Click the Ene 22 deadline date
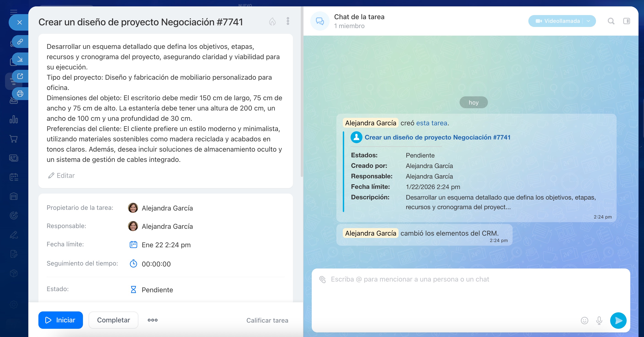This screenshot has width=644, height=337. tap(166, 245)
